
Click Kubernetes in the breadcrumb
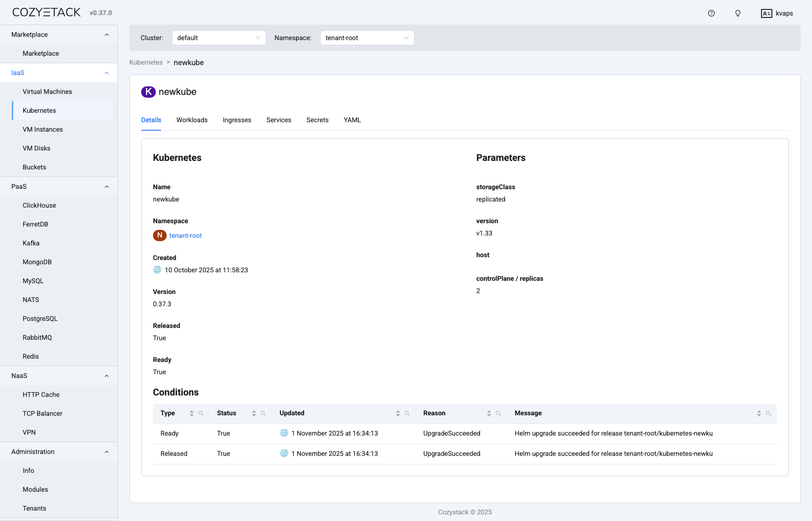[x=146, y=62]
